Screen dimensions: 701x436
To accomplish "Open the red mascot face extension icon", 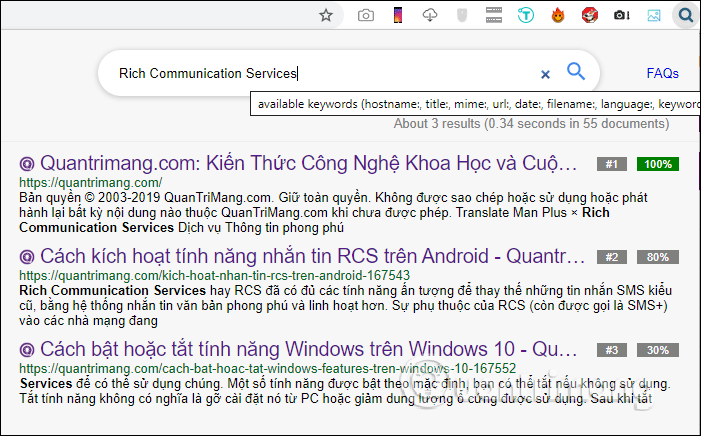I will pos(590,16).
